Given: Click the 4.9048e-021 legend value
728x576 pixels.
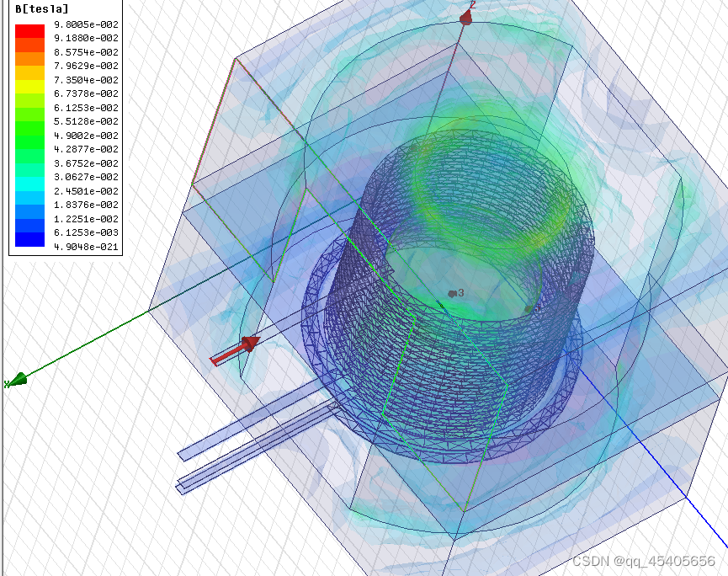Looking at the screenshot, I should [x=86, y=246].
